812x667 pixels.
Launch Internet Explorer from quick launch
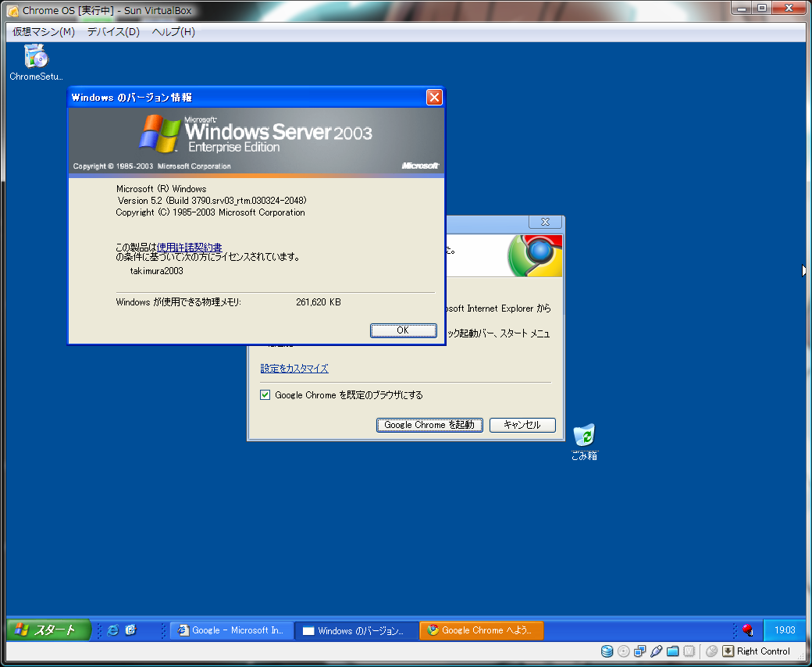click(x=113, y=630)
